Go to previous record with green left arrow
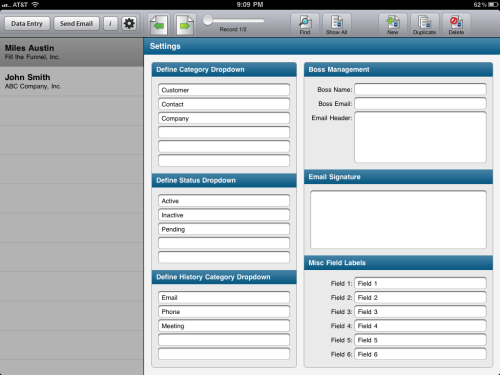The image size is (500, 375). (x=159, y=25)
